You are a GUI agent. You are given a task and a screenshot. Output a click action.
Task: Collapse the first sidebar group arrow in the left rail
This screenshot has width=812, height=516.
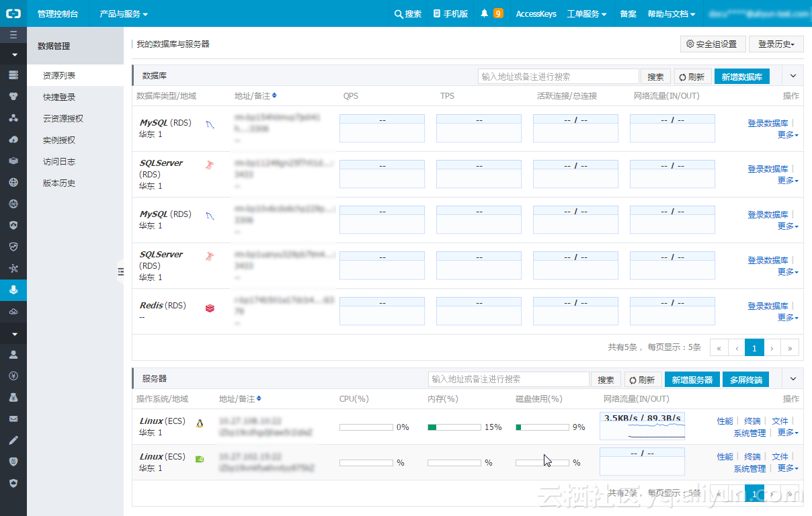click(13, 54)
